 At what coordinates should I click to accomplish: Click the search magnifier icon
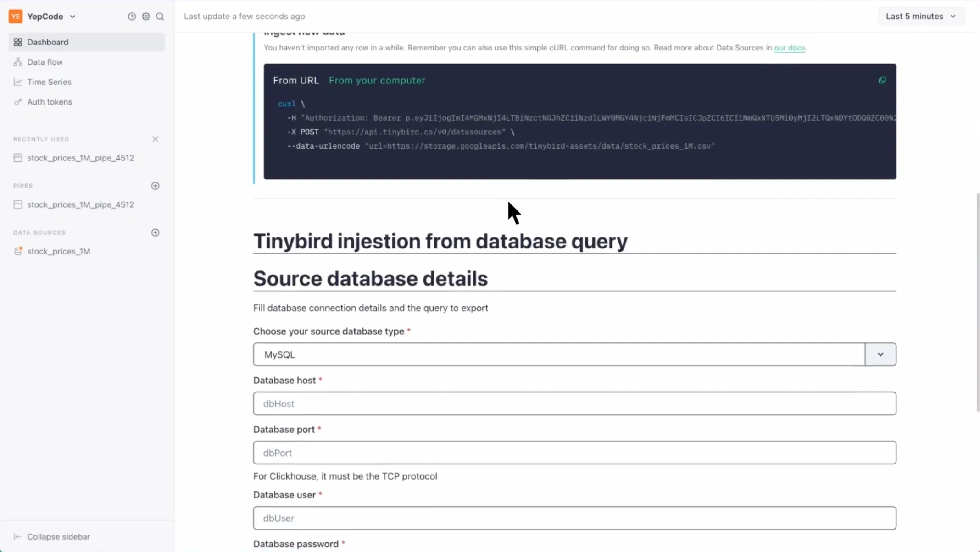coord(160,17)
